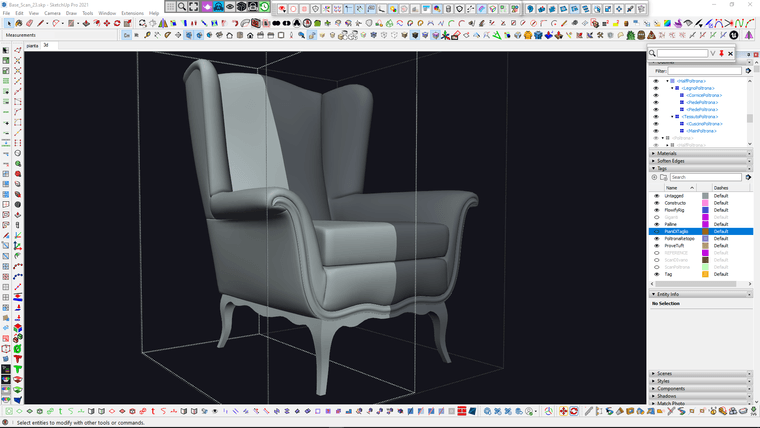Click the Add Tag Folder icon
The width and height of the screenshot is (760, 428).
pos(663,177)
